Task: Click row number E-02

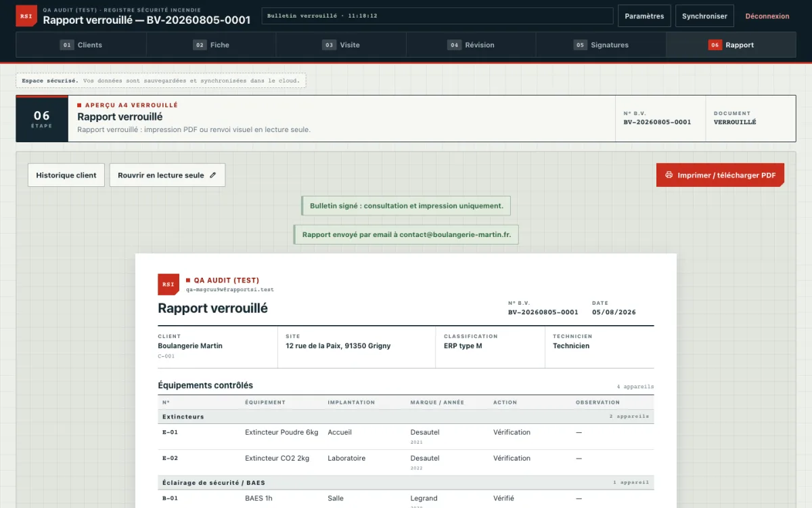Action: click(x=170, y=458)
